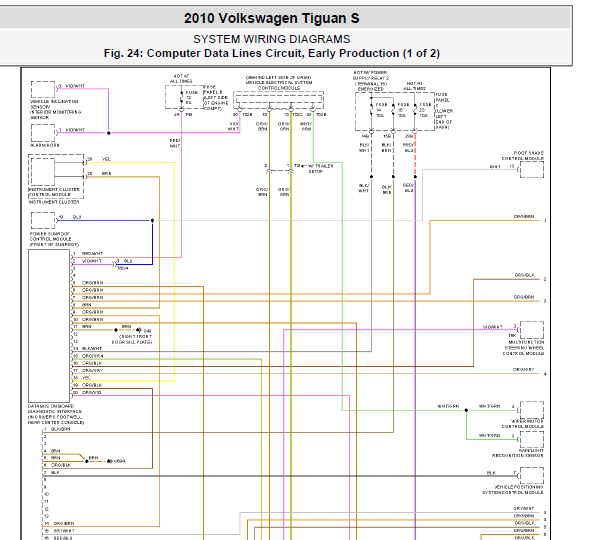
Task: Click the fuse panel C lower left dash label
Action: [444, 111]
